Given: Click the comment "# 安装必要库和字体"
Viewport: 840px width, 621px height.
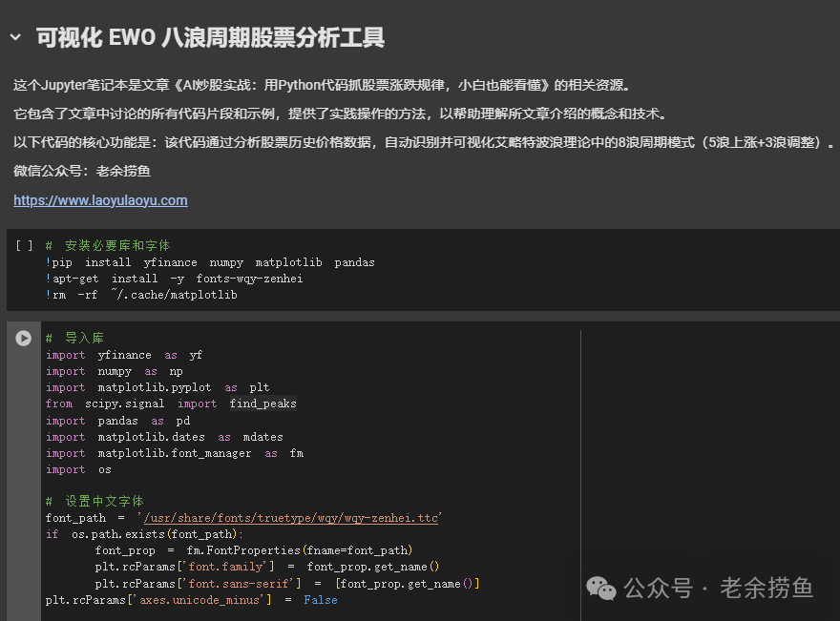Looking at the screenshot, I should pyautogui.click(x=108, y=246).
